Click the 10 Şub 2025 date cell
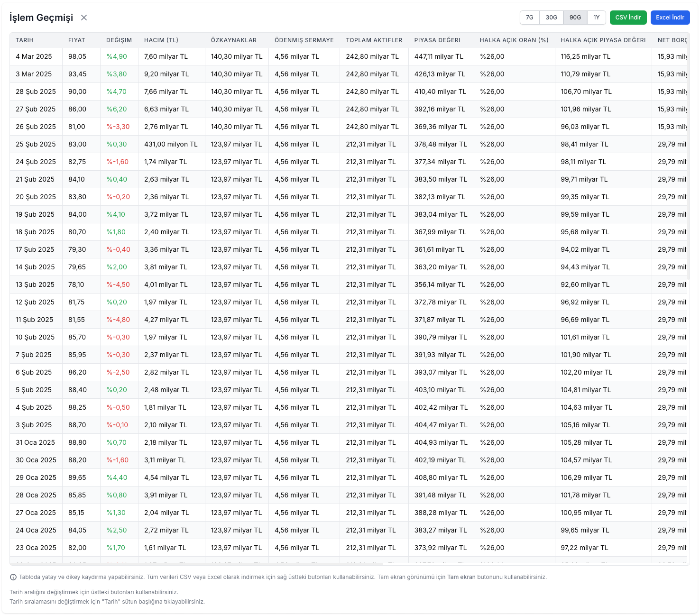The width and height of the screenshot is (700, 615). pyautogui.click(x=35, y=337)
